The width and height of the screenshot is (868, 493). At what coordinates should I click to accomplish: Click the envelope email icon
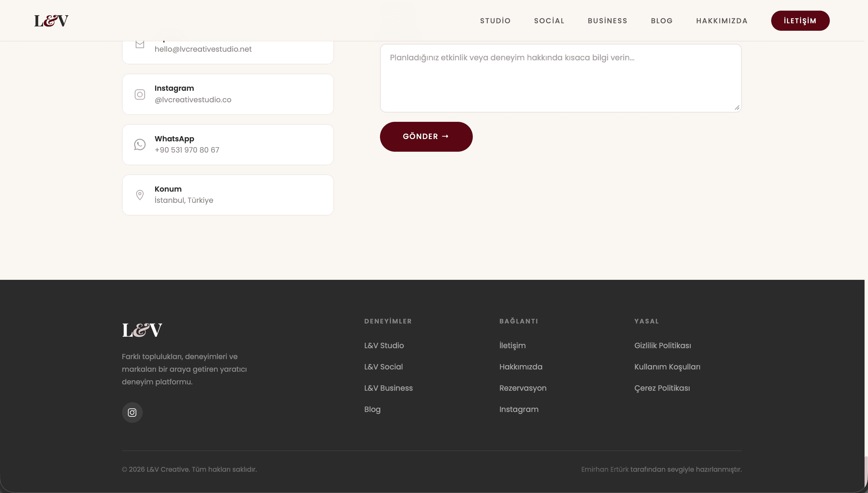coord(140,45)
